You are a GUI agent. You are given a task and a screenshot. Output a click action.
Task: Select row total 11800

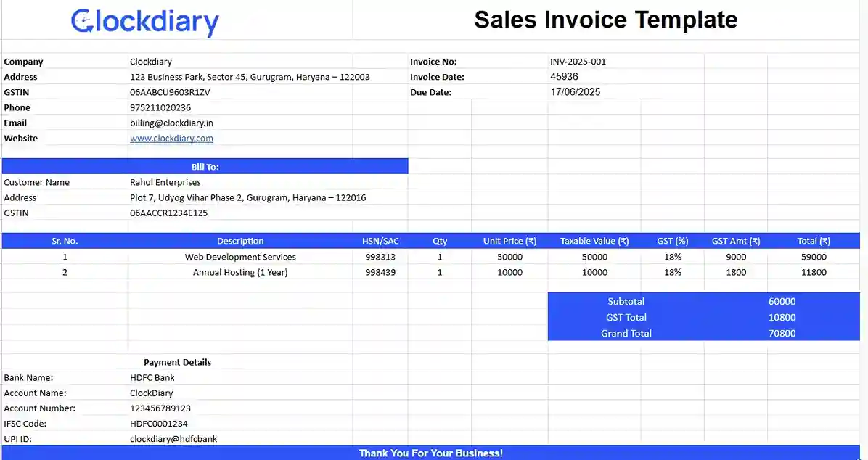[814, 272]
